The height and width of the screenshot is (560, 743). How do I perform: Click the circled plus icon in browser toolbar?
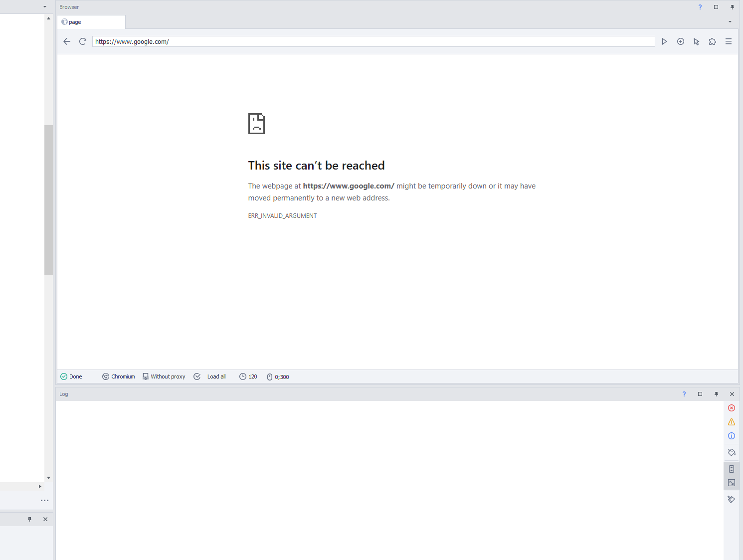pos(681,41)
